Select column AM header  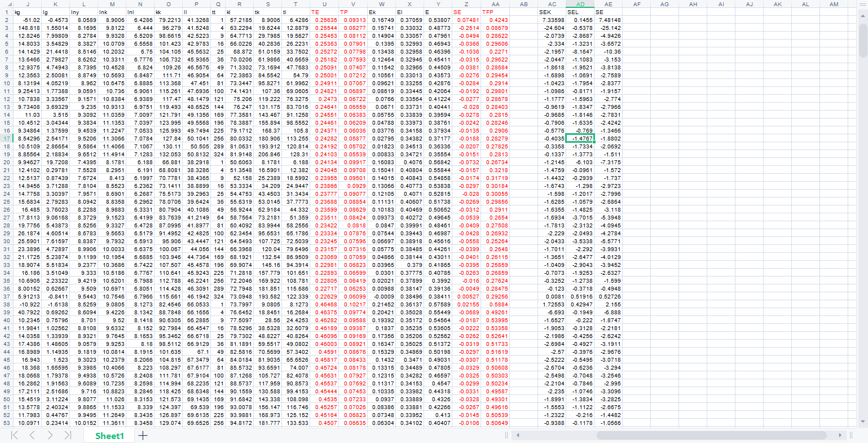tap(834, 4)
